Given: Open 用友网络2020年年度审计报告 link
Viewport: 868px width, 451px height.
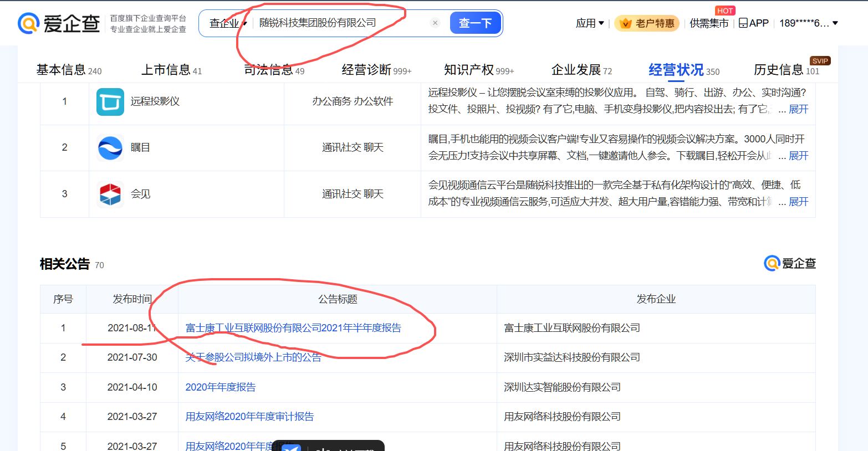Looking at the screenshot, I should (x=249, y=417).
